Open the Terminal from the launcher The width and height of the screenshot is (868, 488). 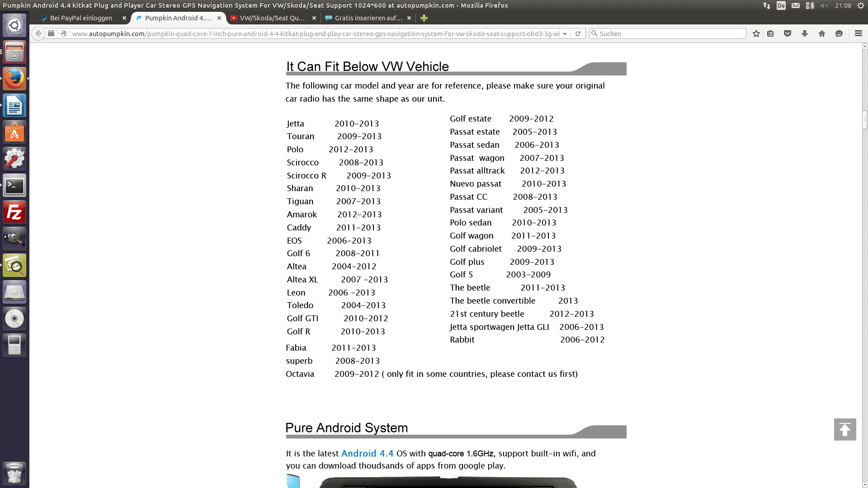[14, 185]
